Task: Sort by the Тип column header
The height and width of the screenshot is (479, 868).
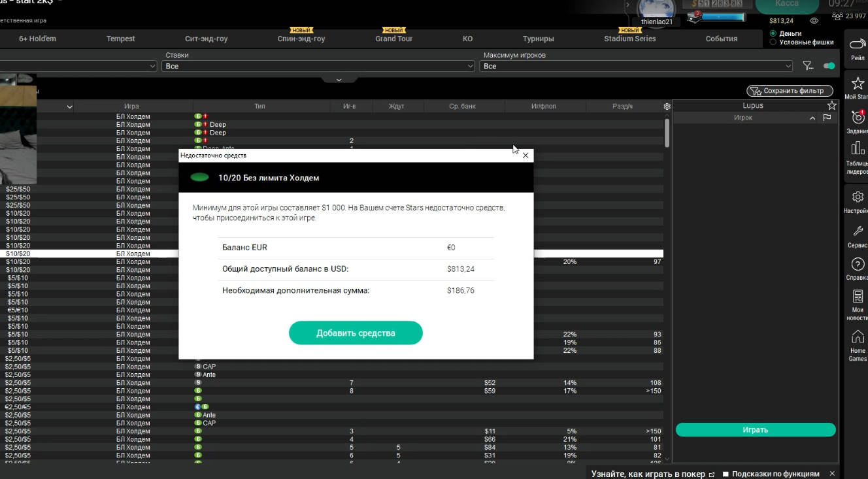Action: [x=259, y=106]
